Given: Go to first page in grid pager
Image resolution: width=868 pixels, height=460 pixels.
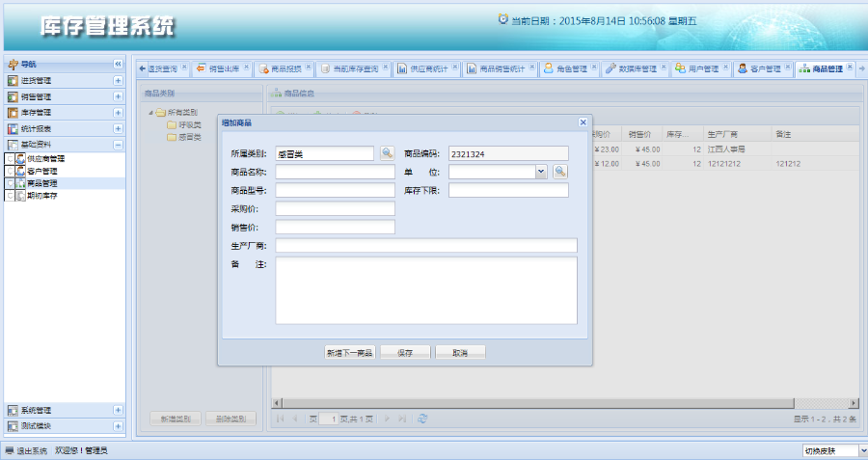Looking at the screenshot, I should [280, 419].
